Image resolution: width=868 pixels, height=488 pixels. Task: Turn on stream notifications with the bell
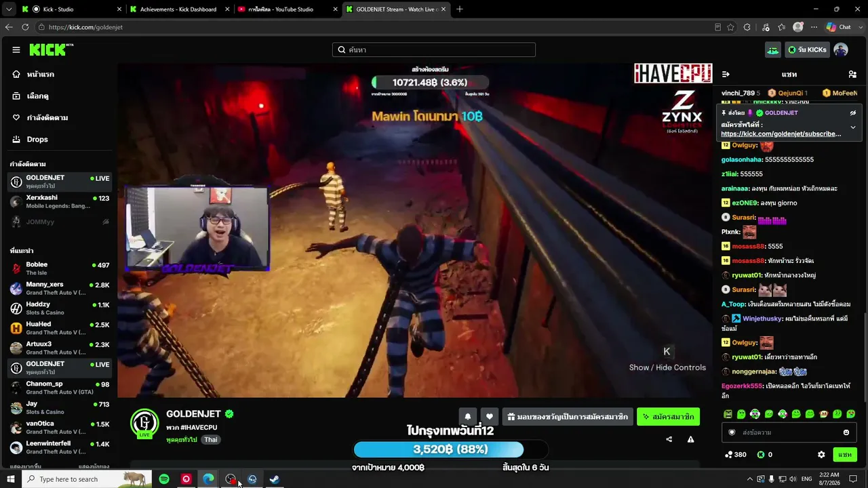pos(467,416)
